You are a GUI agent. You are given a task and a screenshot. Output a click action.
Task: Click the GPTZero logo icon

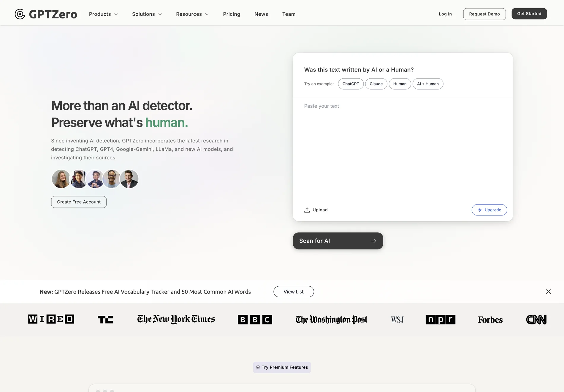(x=20, y=14)
